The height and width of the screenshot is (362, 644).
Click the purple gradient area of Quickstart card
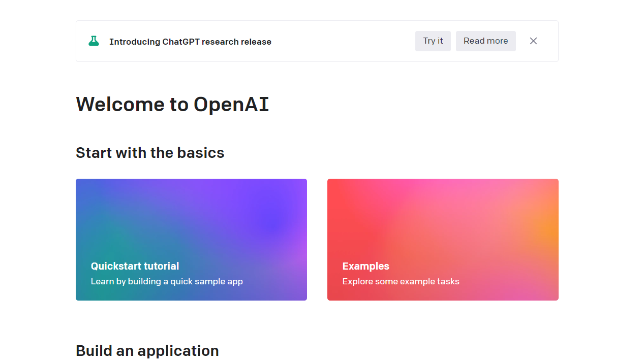(x=269, y=218)
